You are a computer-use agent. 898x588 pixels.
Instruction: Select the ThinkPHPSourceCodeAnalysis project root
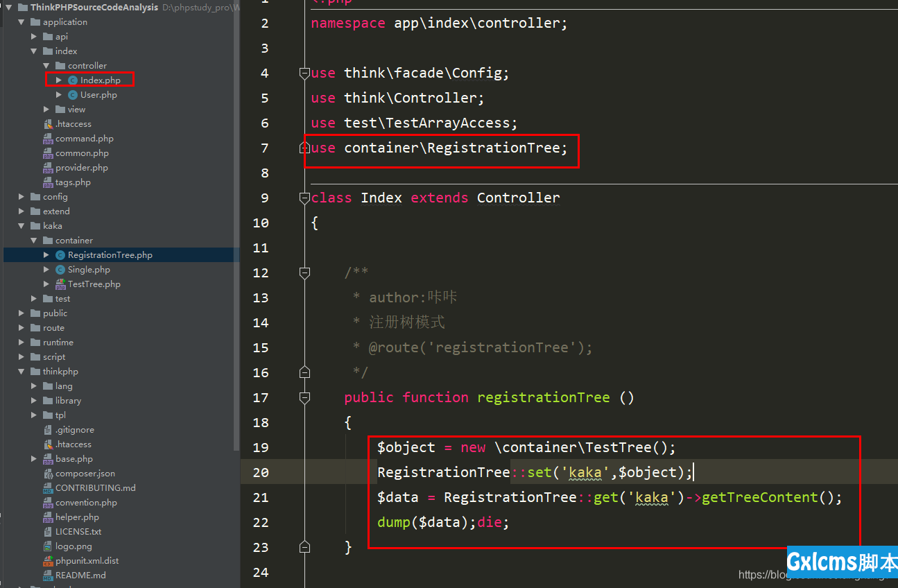(x=94, y=8)
